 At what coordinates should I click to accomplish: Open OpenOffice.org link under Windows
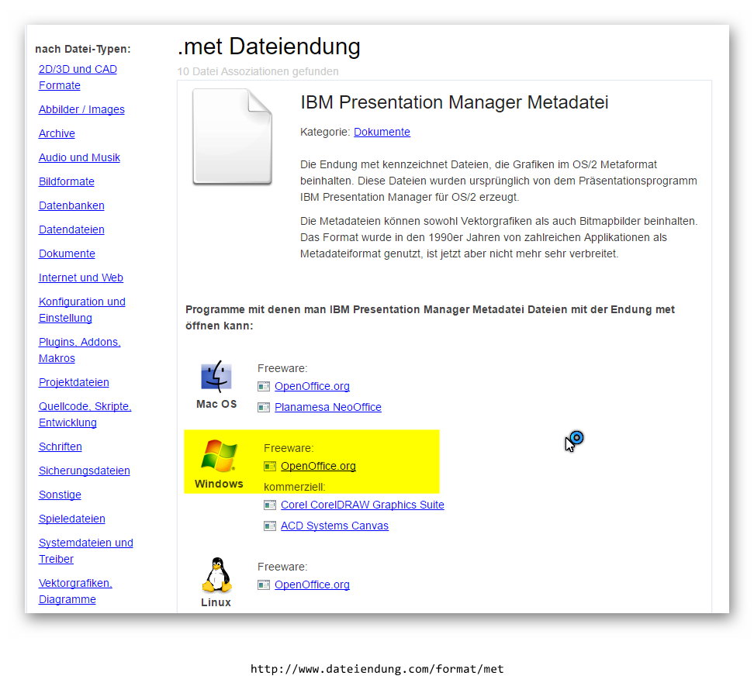[x=318, y=466]
